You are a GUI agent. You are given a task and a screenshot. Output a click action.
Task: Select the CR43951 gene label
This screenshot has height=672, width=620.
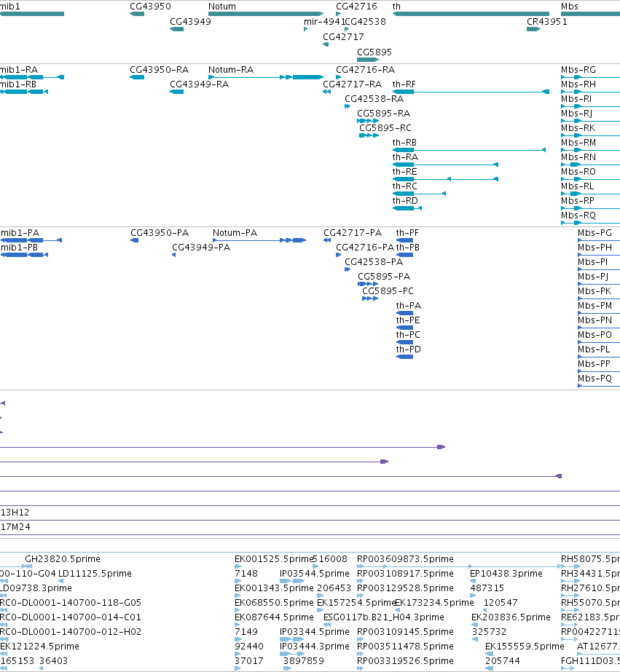tap(546, 22)
